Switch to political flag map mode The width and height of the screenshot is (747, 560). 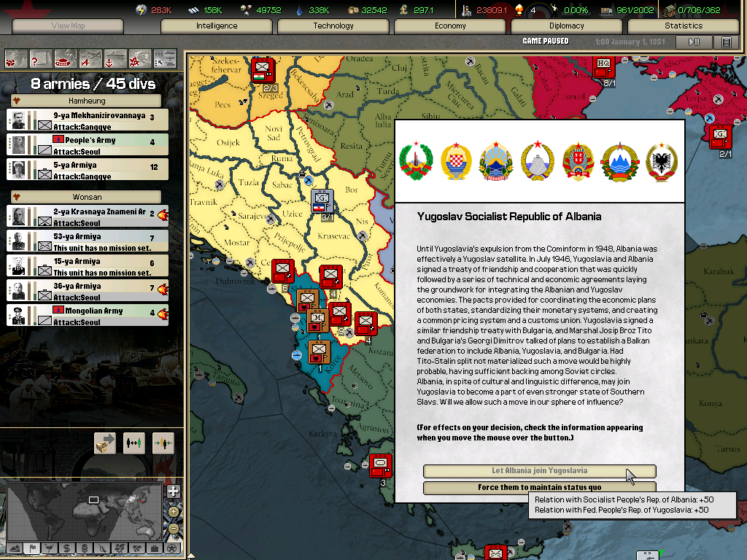[x=31, y=548]
